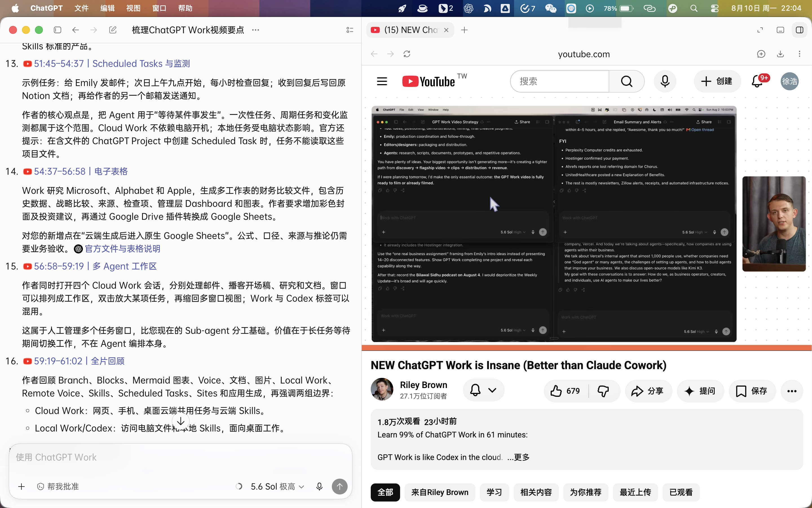The image size is (812, 508).
Task: Select the 来自Riley Brown filter chip
Action: (x=440, y=492)
